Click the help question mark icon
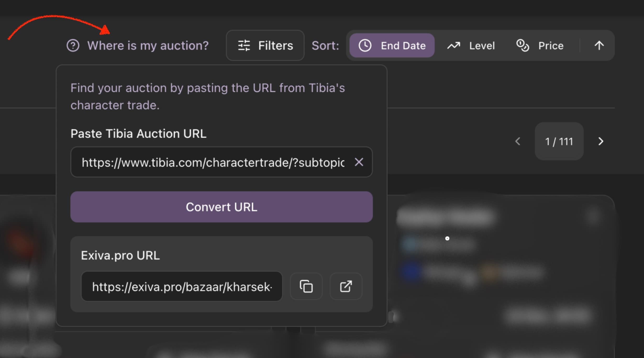The height and width of the screenshot is (358, 644). [73, 46]
